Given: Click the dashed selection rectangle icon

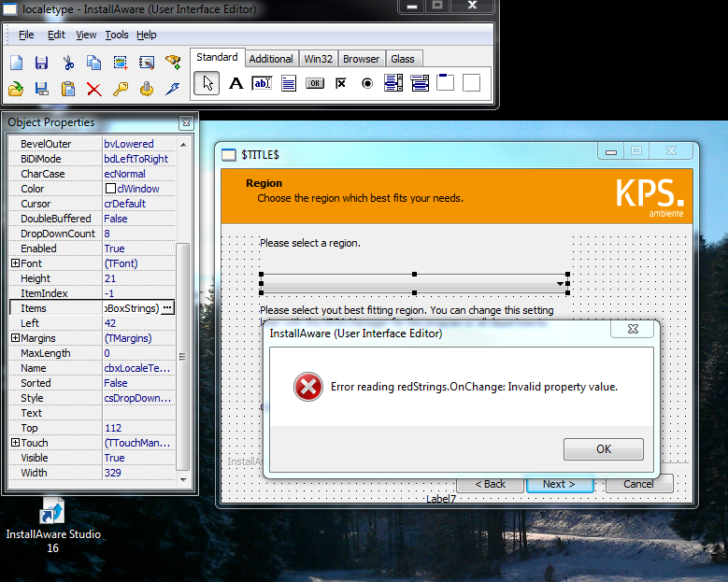Looking at the screenshot, I should [x=121, y=63].
